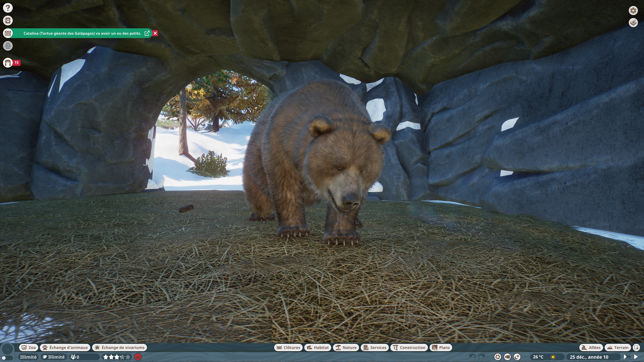
Task: Select the Nature build menu
Action: point(346,347)
